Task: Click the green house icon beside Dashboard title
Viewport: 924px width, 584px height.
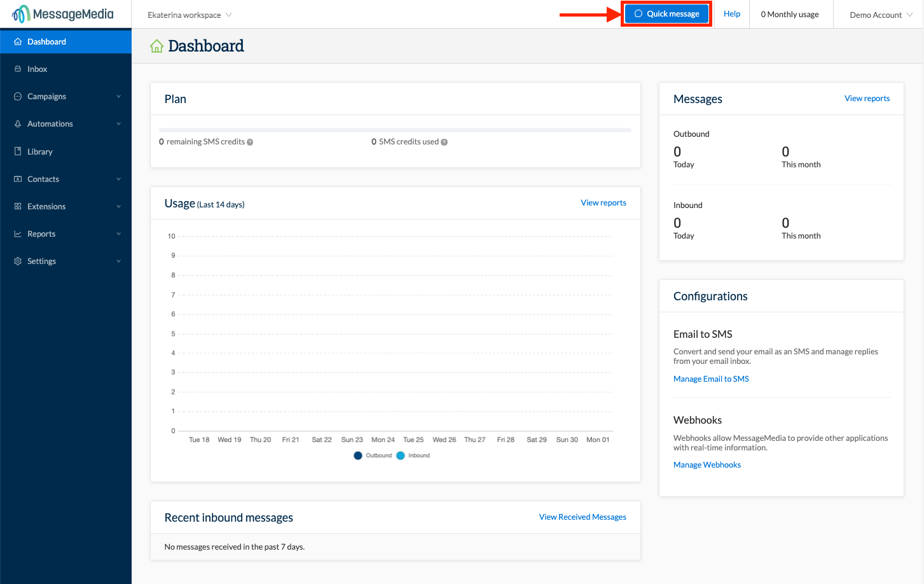Action: [156, 46]
